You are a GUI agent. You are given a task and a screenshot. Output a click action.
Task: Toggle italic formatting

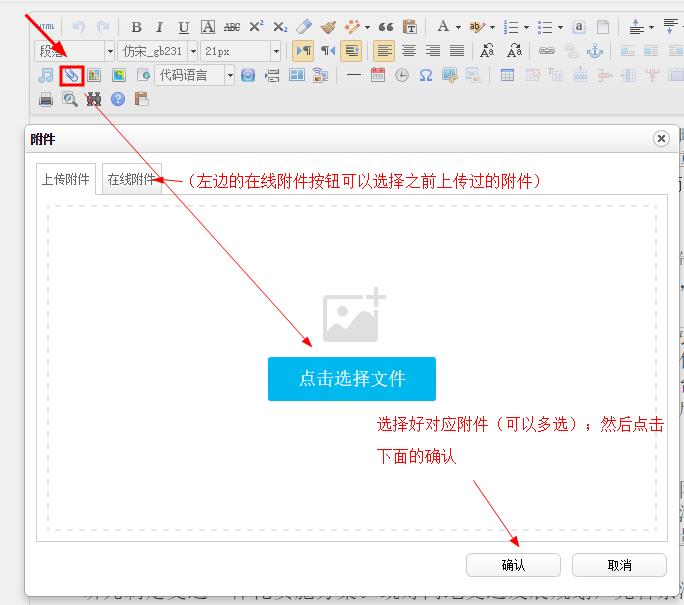click(x=159, y=27)
